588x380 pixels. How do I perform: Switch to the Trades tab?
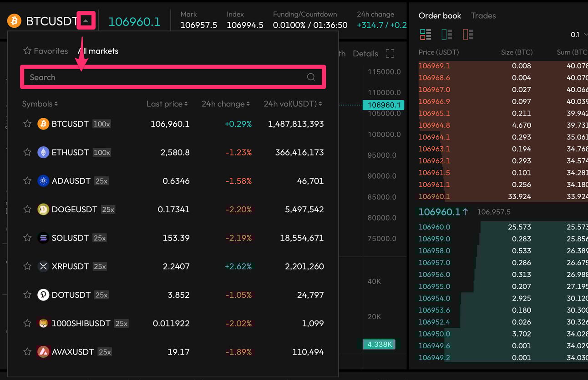point(483,15)
